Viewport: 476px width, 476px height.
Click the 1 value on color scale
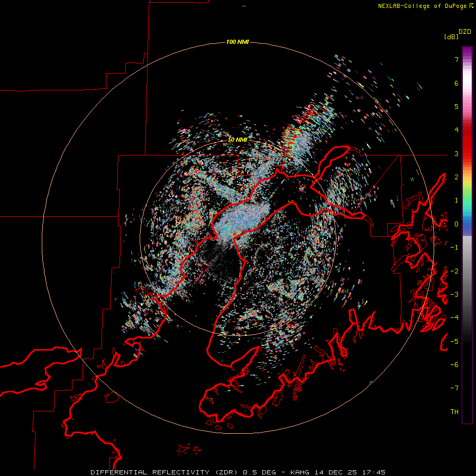(456, 200)
